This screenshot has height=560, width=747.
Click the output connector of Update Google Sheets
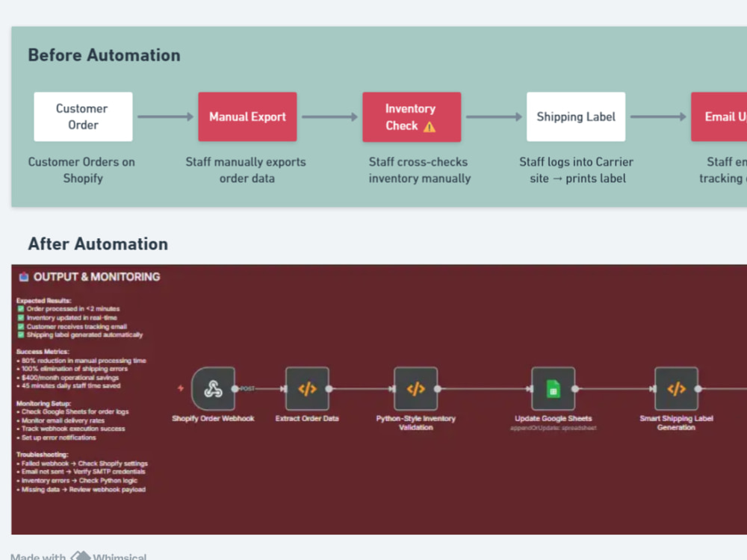575,388
